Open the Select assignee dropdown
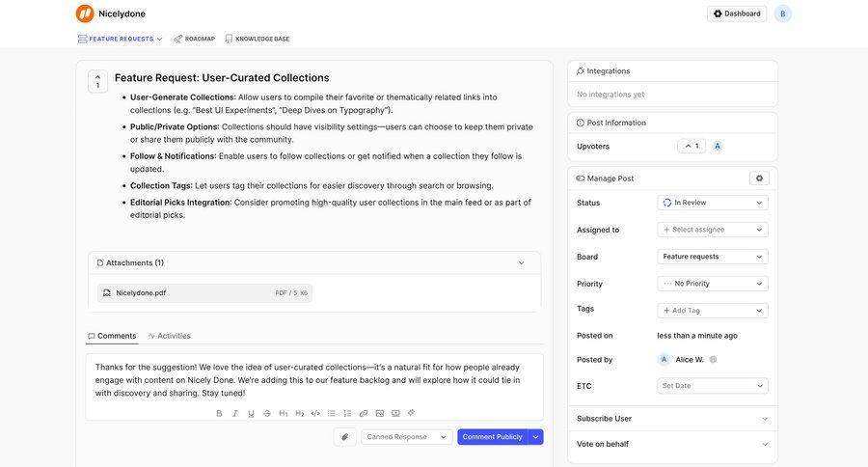868x467 pixels. pyautogui.click(x=713, y=230)
